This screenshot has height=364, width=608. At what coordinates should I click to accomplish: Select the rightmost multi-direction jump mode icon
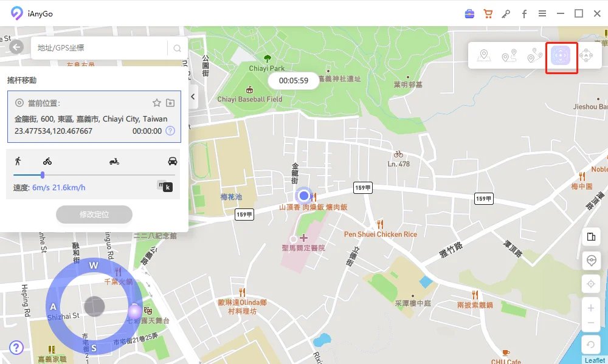coord(587,57)
